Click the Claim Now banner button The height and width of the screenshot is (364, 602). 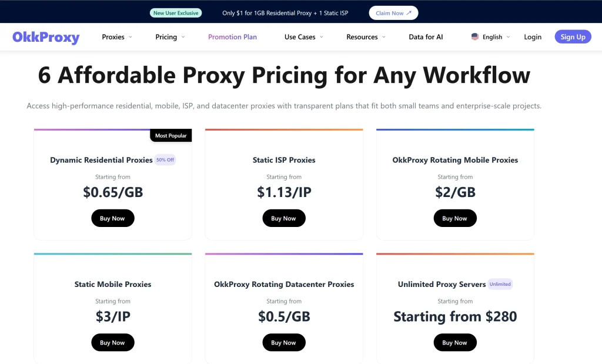[x=393, y=12]
